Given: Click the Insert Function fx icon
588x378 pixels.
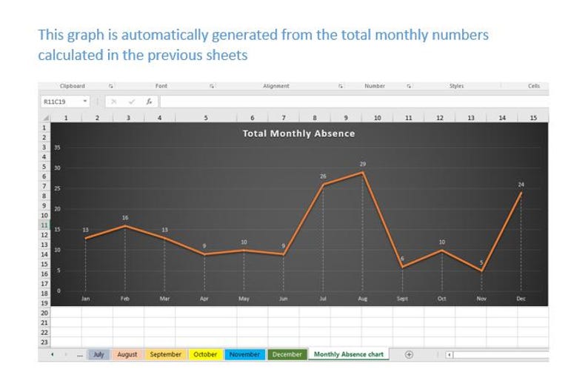Looking at the screenshot, I should point(149,102).
